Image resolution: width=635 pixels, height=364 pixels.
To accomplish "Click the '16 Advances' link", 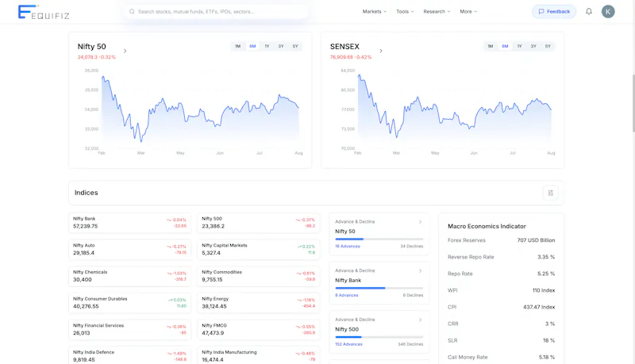I will 348,247.
